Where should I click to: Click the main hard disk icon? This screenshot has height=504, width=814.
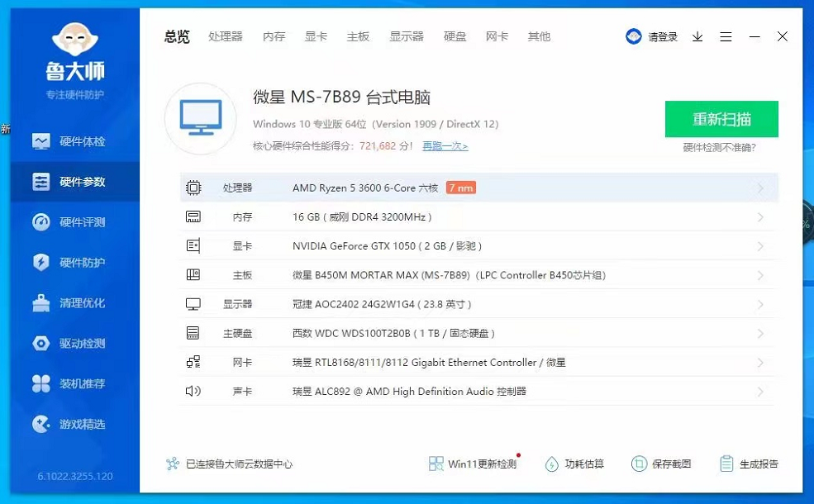coord(193,333)
